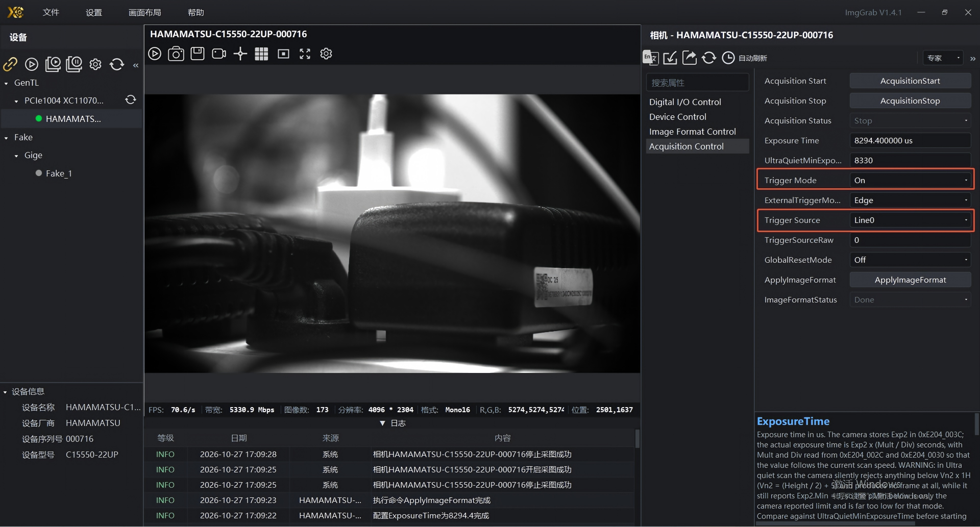Open the 设置 menu

(94, 12)
